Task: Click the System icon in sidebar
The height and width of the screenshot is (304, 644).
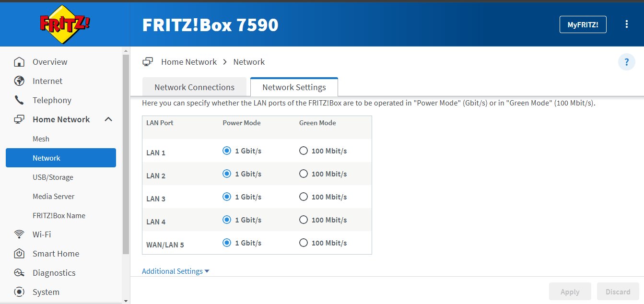Action: 19,292
